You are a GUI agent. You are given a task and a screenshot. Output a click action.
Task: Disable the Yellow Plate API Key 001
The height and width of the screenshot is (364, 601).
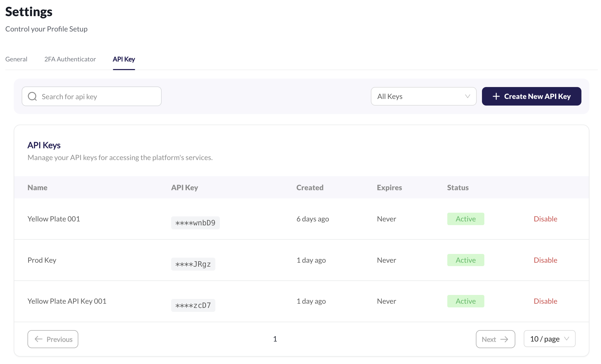click(545, 301)
